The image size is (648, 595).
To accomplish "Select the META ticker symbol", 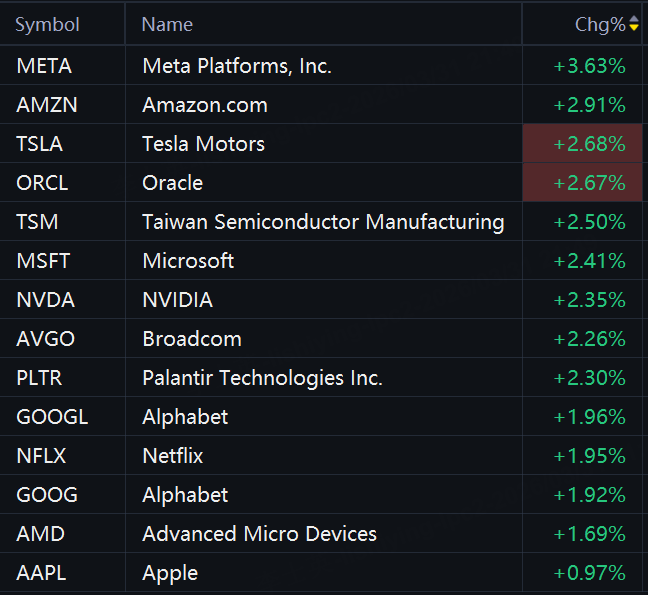I will pyautogui.click(x=44, y=66).
